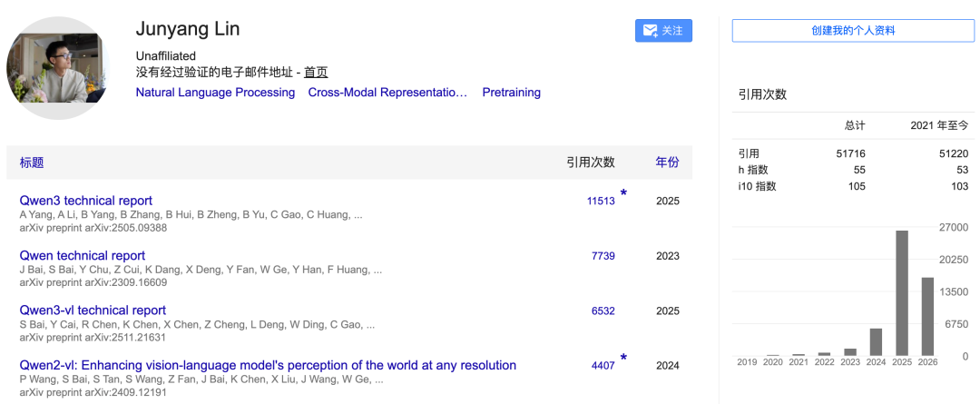Viewport: 980px width, 404px height.
Task: View 11513 citations of Qwen3 report
Action: pos(601,202)
